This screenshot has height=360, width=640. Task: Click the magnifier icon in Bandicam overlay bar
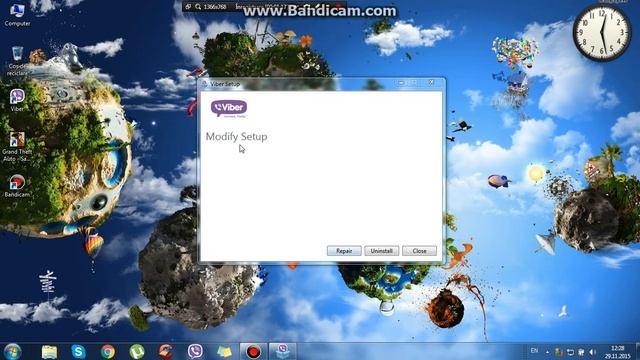click(x=198, y=7)
